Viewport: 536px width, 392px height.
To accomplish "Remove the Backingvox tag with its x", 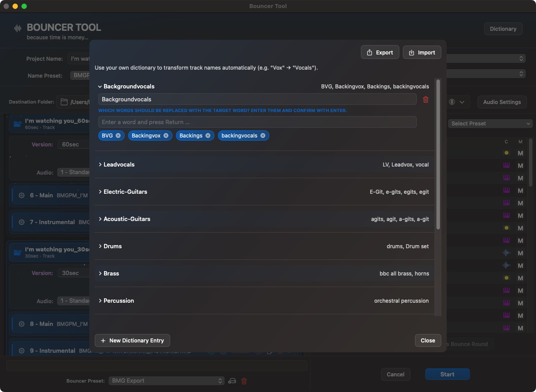I will 166,136.
